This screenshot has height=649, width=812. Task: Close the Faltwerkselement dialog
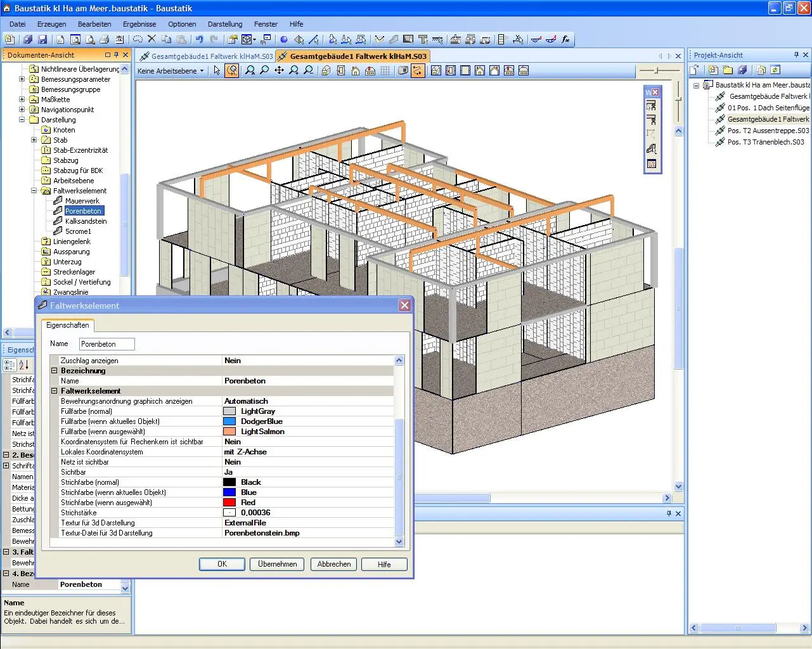[404, 305]
